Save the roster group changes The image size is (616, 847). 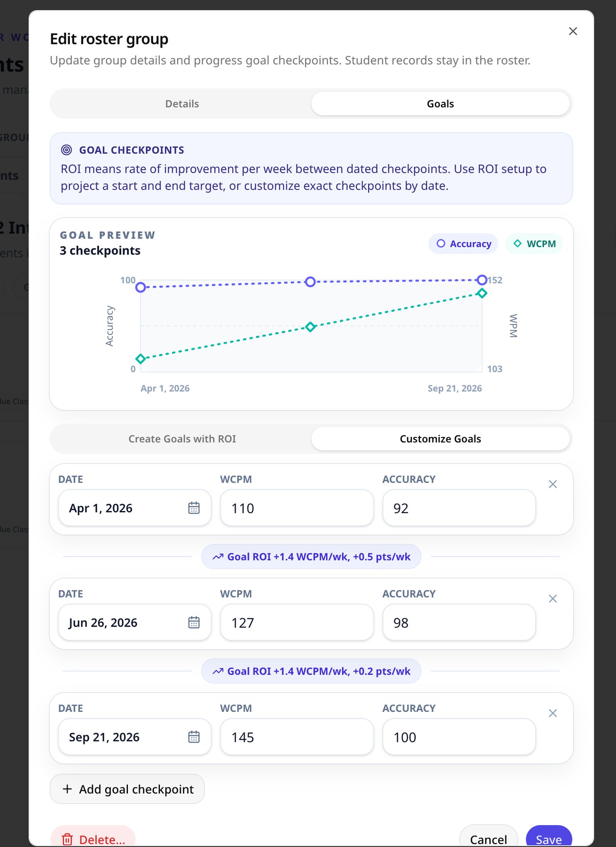[x=549, y=838]
